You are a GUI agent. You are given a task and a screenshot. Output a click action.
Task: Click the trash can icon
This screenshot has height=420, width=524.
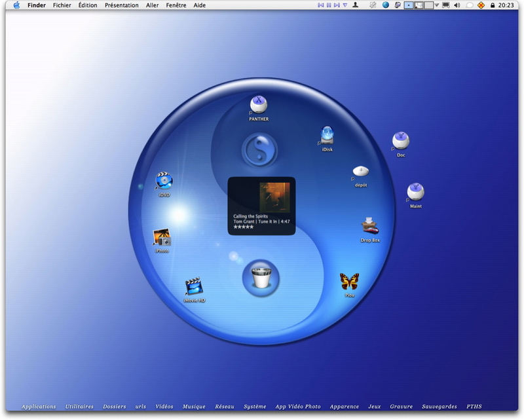261,278
